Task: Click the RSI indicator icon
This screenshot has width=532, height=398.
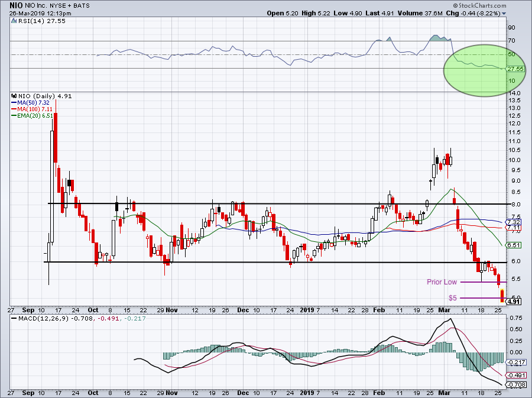Action: (14, 21)
